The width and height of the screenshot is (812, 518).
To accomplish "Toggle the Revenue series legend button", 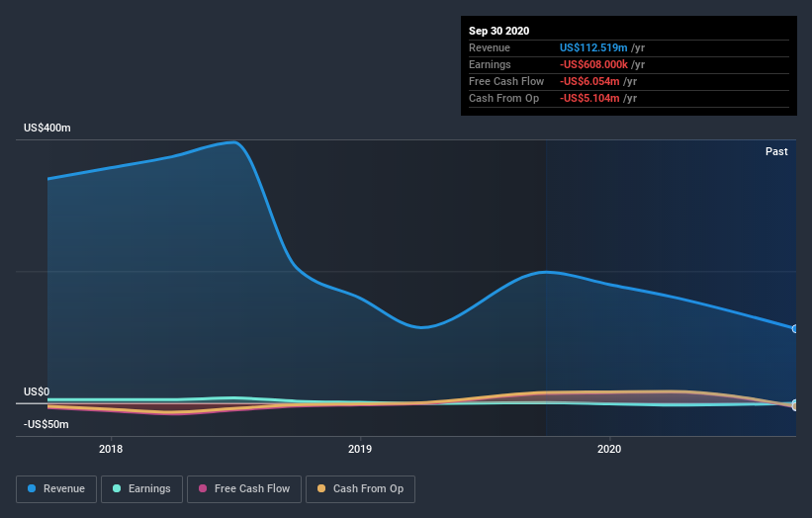I will [56, 489].
